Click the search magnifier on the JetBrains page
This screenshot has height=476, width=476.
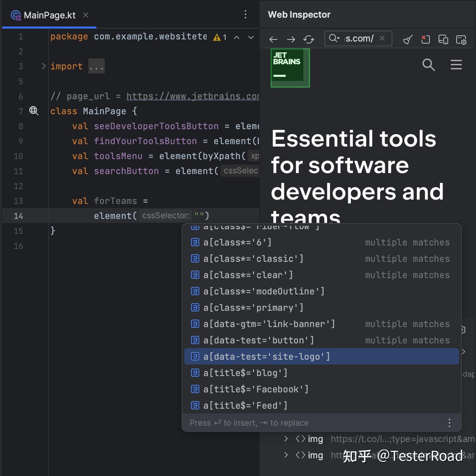pos(429,65)
